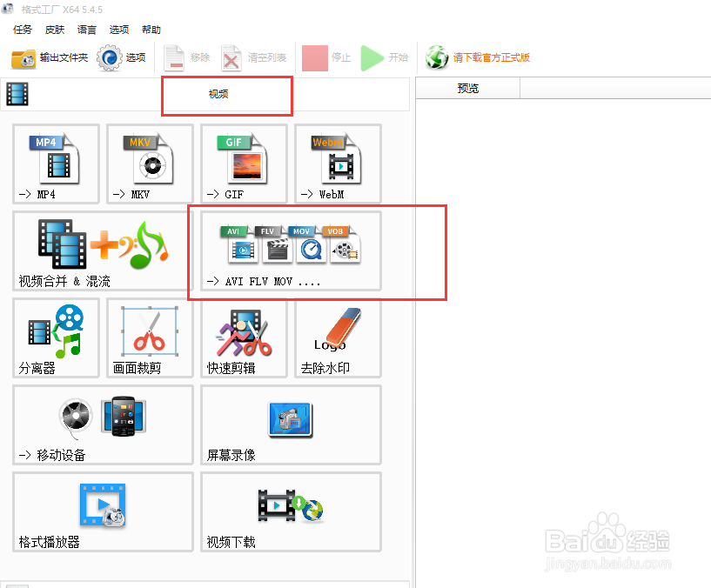Screen dimensions: 711x588
Task: Click the 开始 label text
Action: (398, 57)
